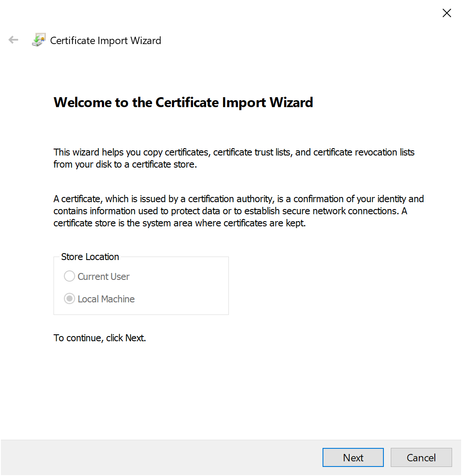Image resolution: width=462 pixels, height=476 pixels.
Task: Close the wizard window
Action: coord(446,13)
